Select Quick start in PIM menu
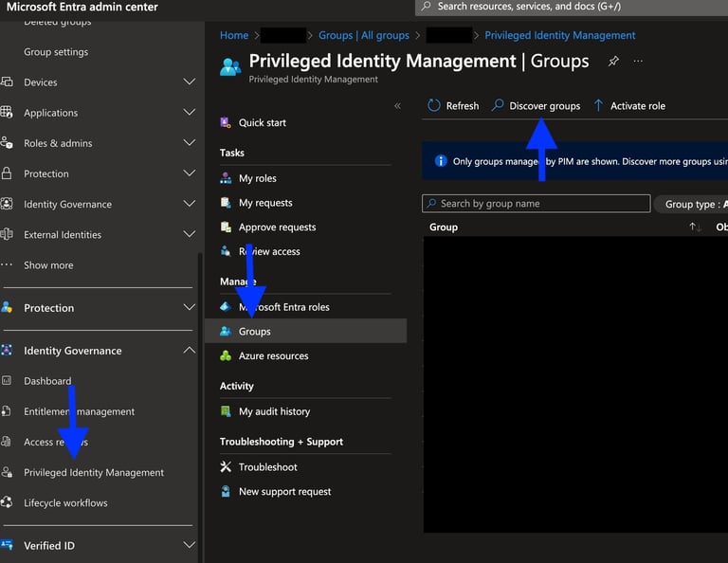Image resolution: width=728 pixels, height=563 pixels. (263, 122)
